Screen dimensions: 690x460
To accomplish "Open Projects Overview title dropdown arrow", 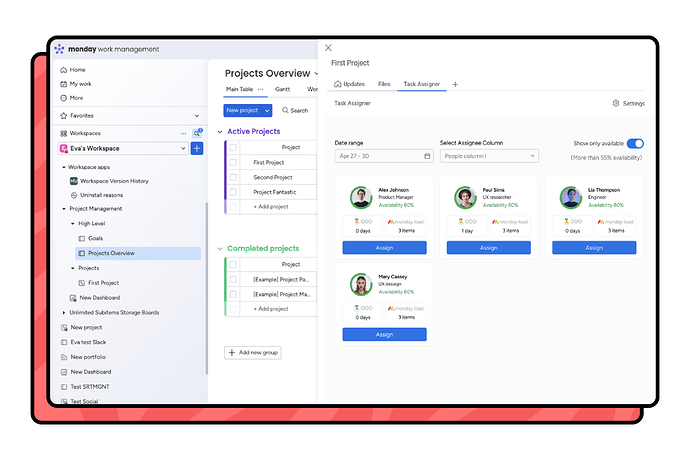I will [316, 74].
